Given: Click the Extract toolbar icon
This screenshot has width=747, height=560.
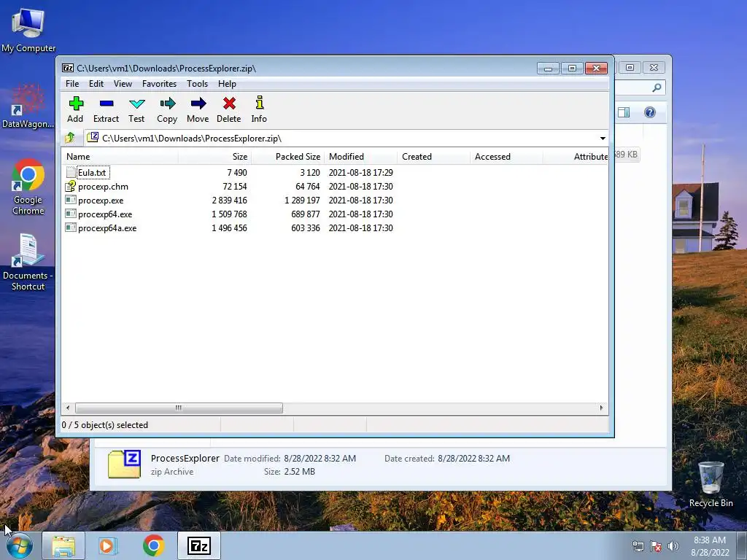Looking at the screenshot, I should (107, 104).
